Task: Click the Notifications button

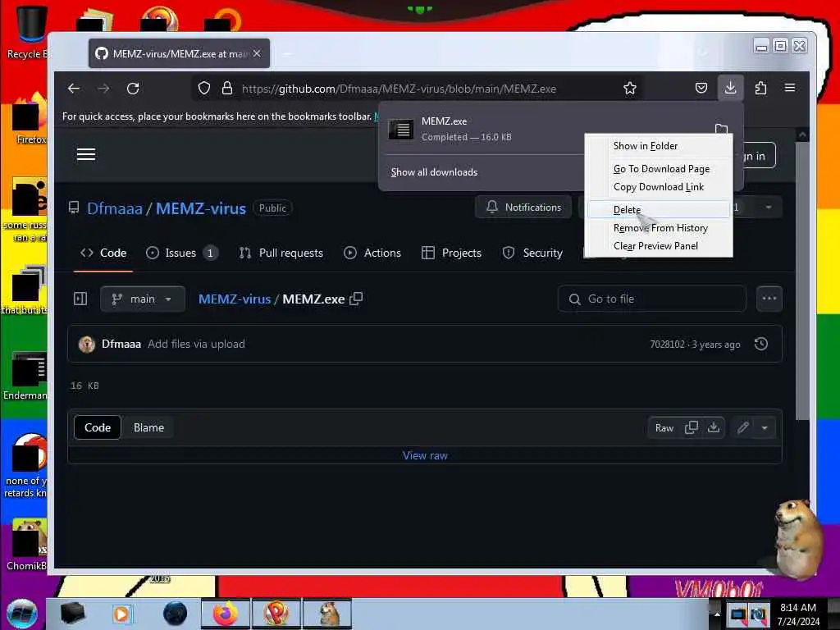Action: (x=523, y=208)
